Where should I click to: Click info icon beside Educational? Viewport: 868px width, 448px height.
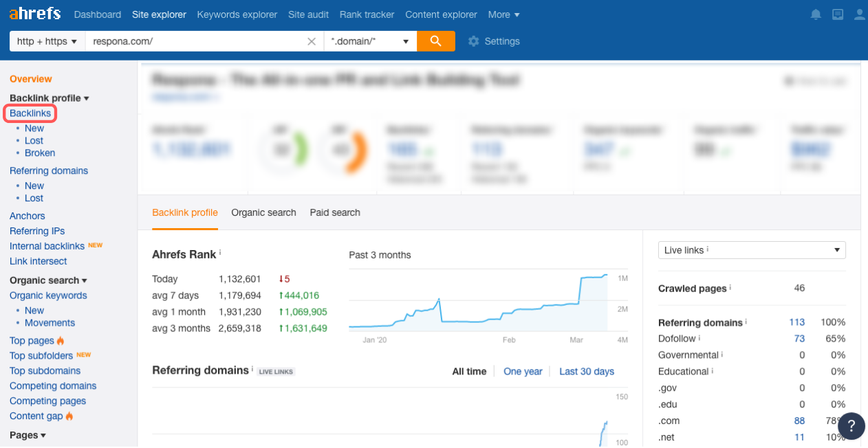click(x=713, y=370)
